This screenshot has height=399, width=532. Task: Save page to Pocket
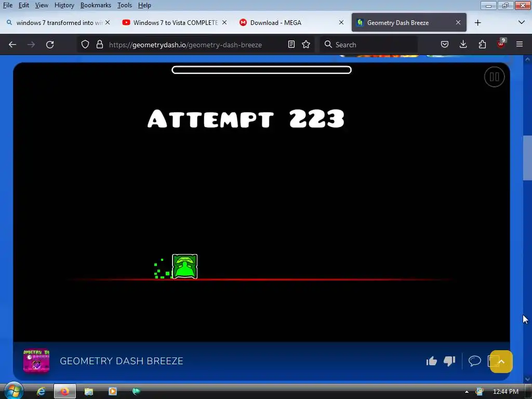point(445,45)
